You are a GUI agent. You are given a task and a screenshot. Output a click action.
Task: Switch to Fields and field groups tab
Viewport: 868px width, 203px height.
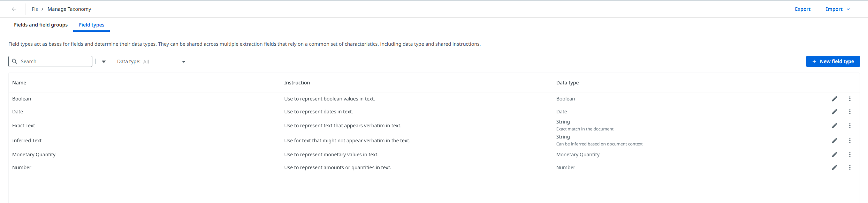tap(41, 25)
